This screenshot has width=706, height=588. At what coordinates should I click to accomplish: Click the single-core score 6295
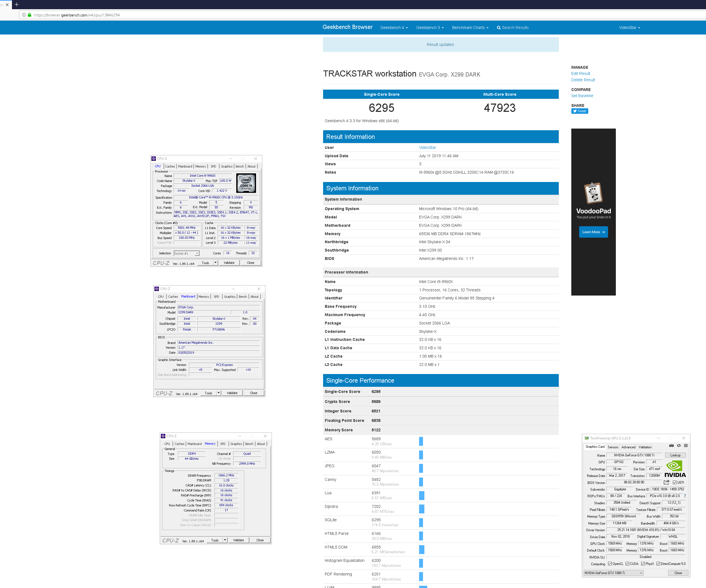[x=382, y=108]
